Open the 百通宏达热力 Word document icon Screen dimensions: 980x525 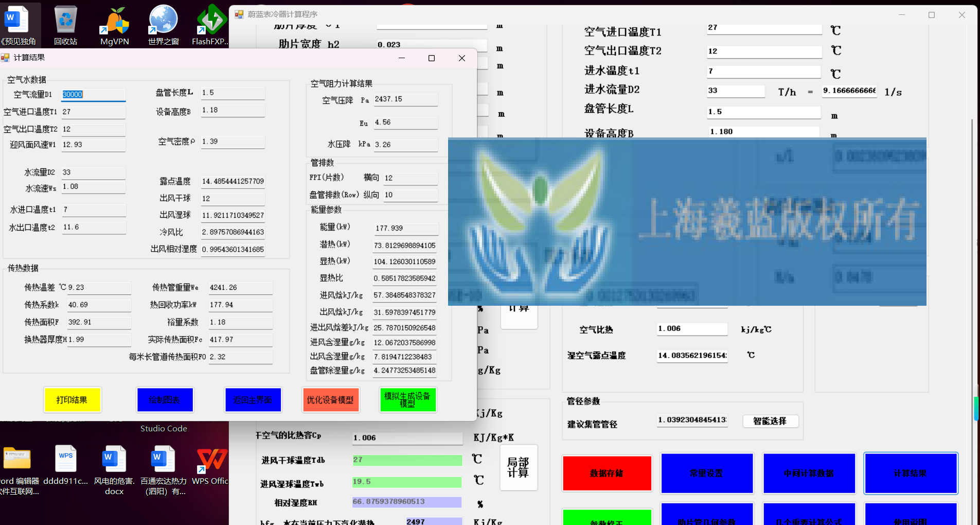[x=164, y=470]
